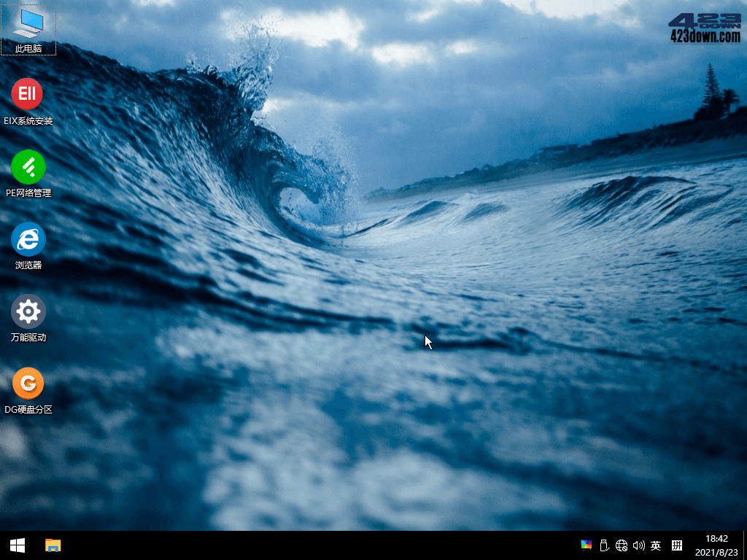The image size is (747, 560).
Task: Open the EIX系统安装 red icon
Action: (28, 94)
